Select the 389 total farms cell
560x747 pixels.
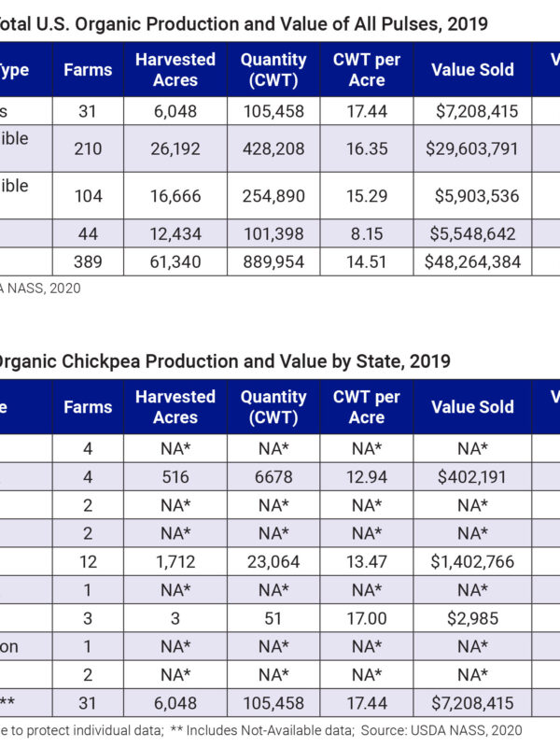[88, 262]
